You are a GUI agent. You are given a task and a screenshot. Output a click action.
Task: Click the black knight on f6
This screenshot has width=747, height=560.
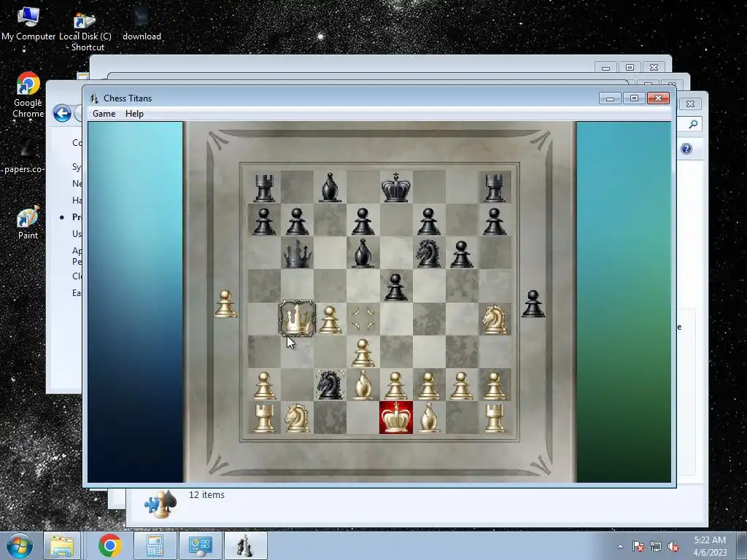coord(429,253)
